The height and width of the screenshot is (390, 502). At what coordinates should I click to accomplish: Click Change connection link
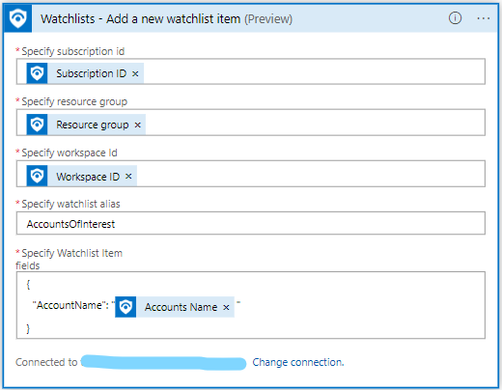coord(298,362)
